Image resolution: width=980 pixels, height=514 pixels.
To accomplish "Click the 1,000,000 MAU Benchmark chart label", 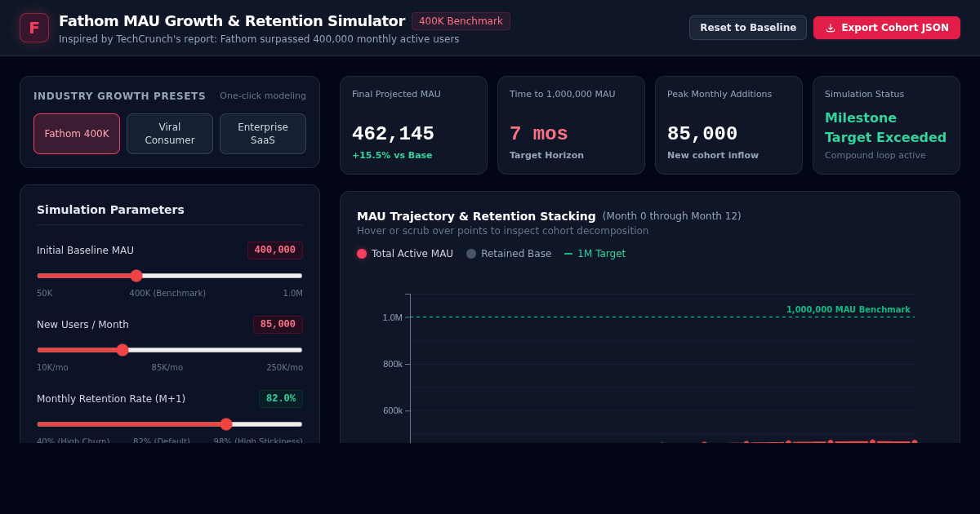I will coord(848,310).
